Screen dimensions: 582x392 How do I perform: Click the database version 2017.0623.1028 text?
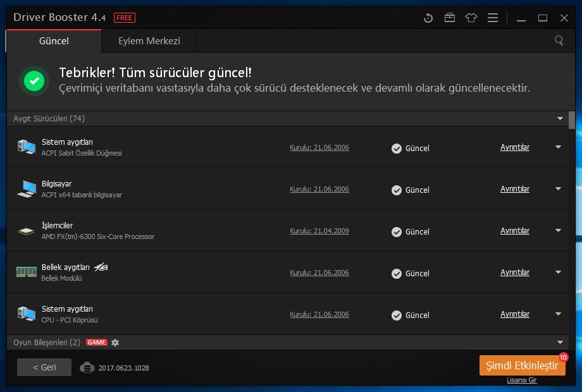(x=123, y=368)
